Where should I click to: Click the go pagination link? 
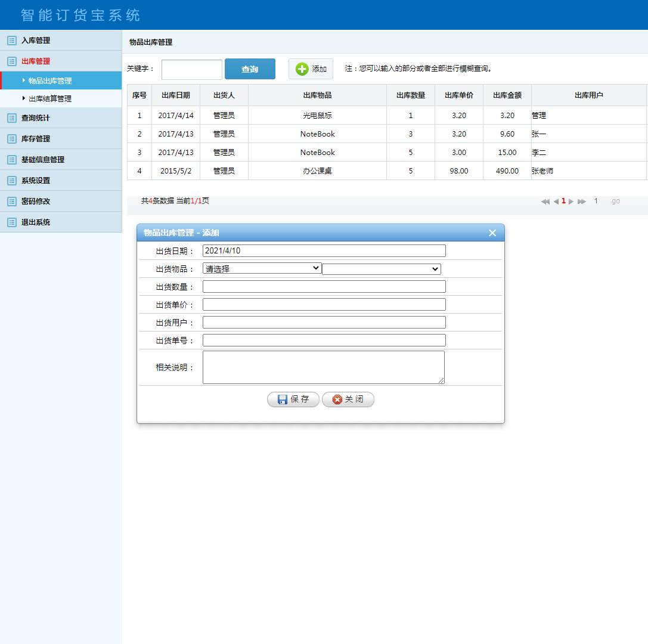pos(616,202)
